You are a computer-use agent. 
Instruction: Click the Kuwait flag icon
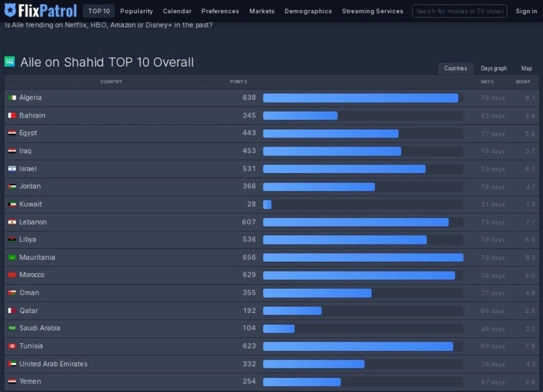click(x=12, y=204)
